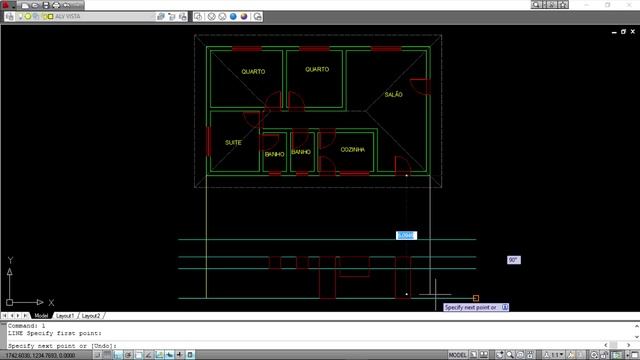Click the Undo icon in Quick Access
The width and height of the screenshot is (640, 360).
[66, 5]
